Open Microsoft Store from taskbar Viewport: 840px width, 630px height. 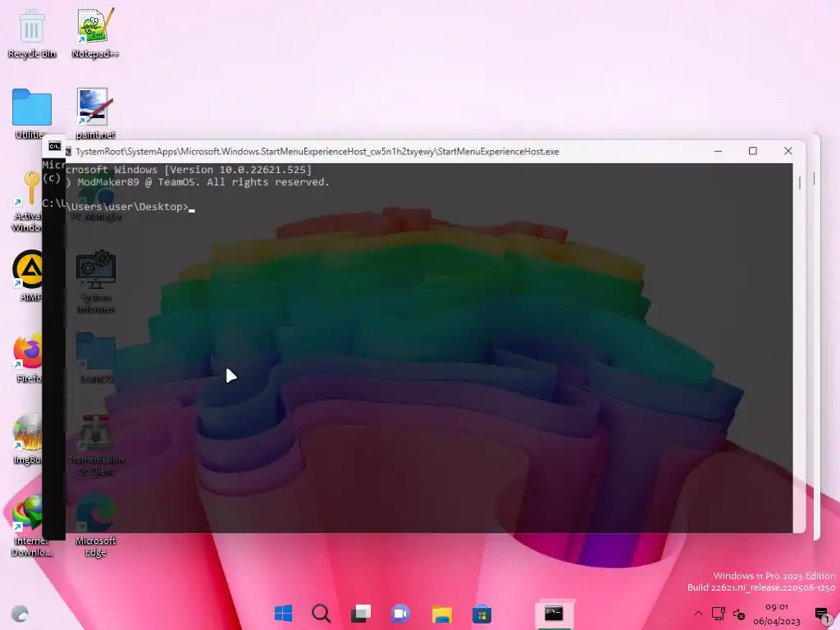[x=482, y=614]
